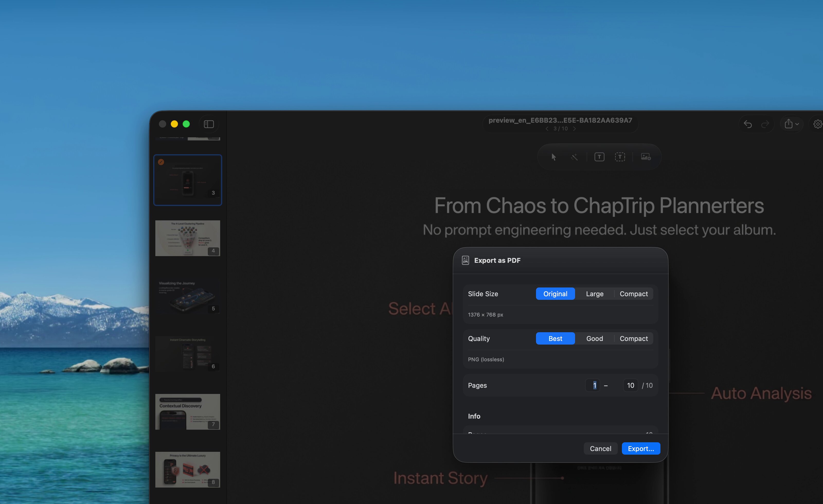Click the Pages start field
Image resolution: width=823 pixels, height=504 pixels.
593,385
